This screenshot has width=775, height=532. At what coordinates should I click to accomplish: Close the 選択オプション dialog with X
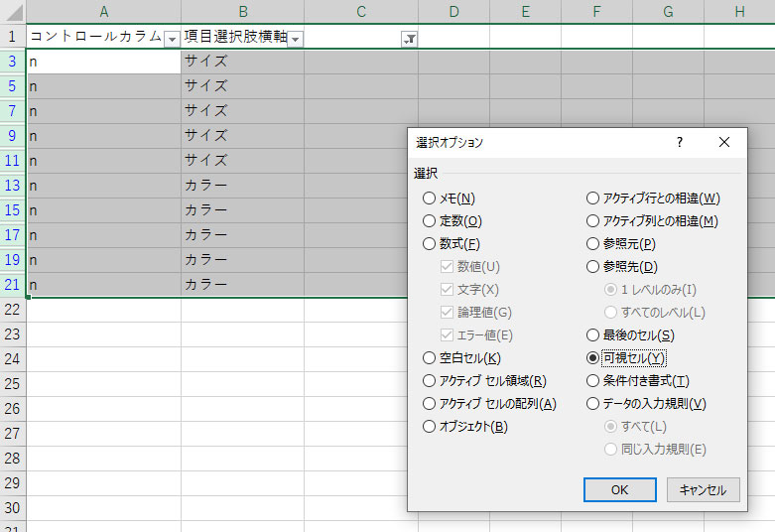coord(724,143)
